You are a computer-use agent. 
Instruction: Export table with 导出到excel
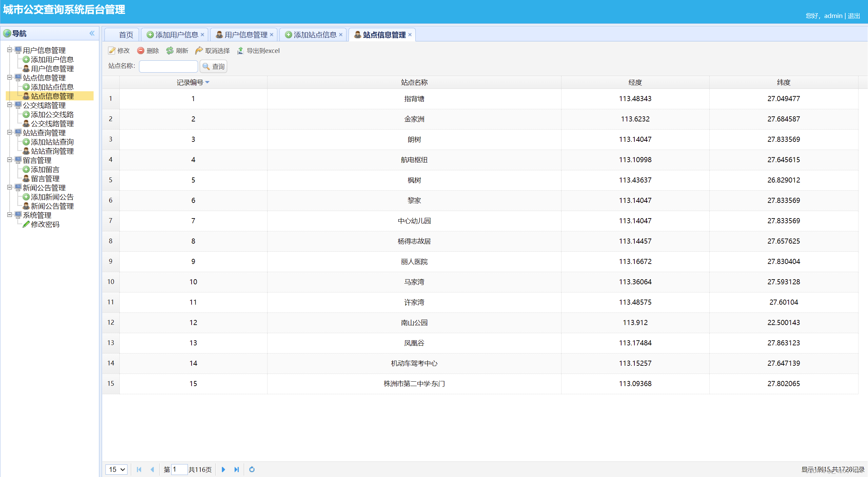(x=258, y=51)
